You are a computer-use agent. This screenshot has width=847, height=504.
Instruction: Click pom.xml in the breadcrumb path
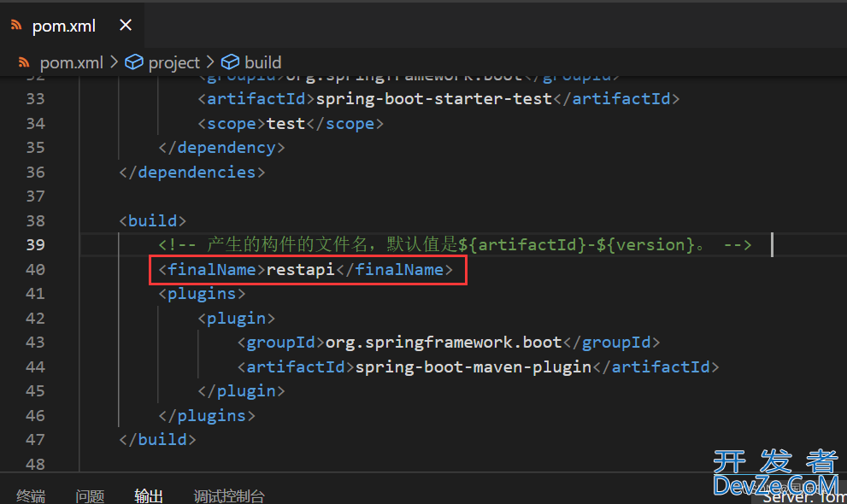pyautogui.click(x=71, y=62)
